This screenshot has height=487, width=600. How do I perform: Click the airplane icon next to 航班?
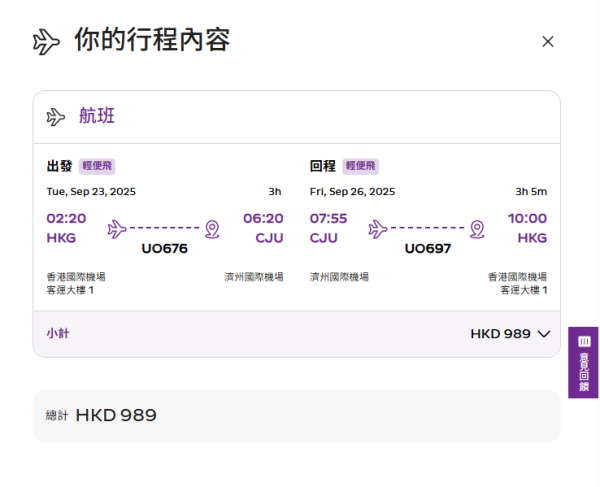56,117
